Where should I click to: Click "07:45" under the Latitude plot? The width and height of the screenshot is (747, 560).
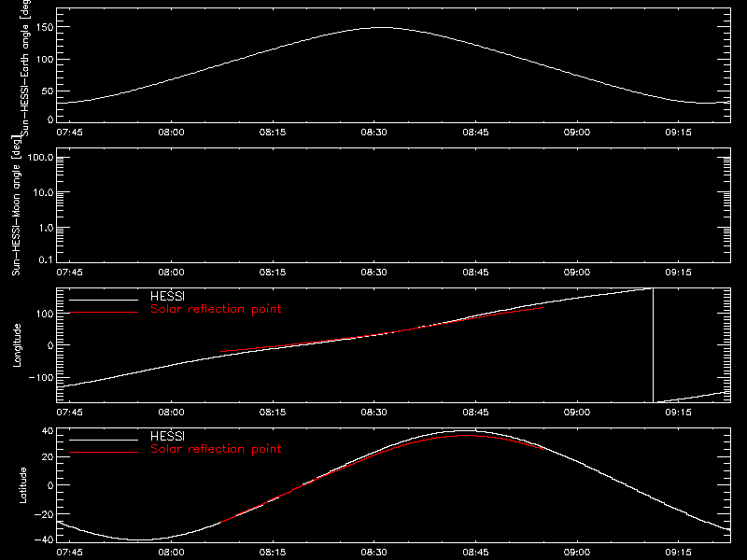[x=69, y=552]
